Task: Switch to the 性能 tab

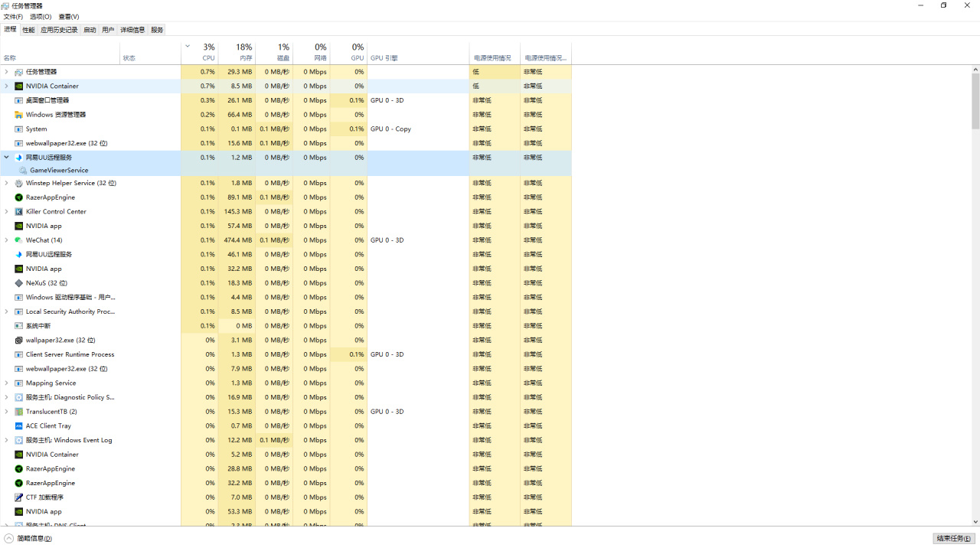Action: 28,30
